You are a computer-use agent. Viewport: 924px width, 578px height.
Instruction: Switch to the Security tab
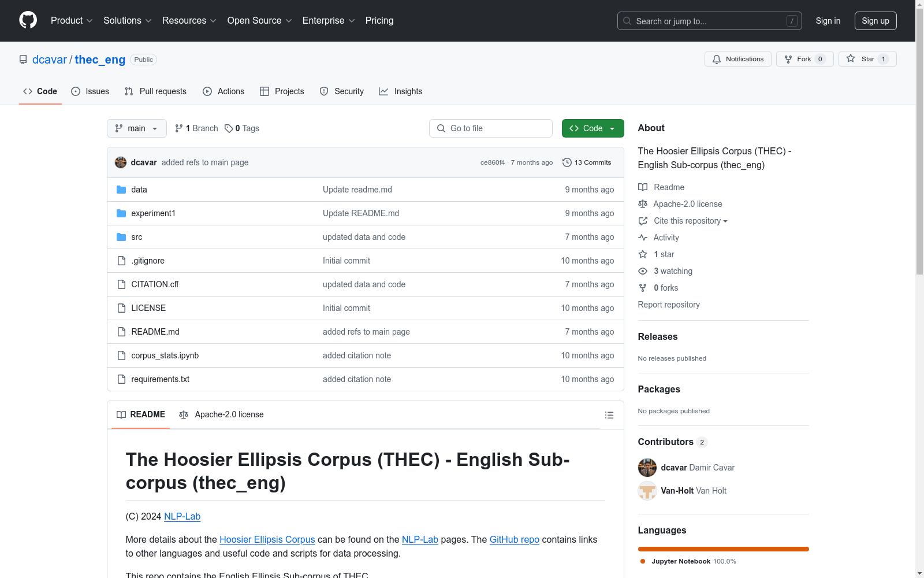342,91
